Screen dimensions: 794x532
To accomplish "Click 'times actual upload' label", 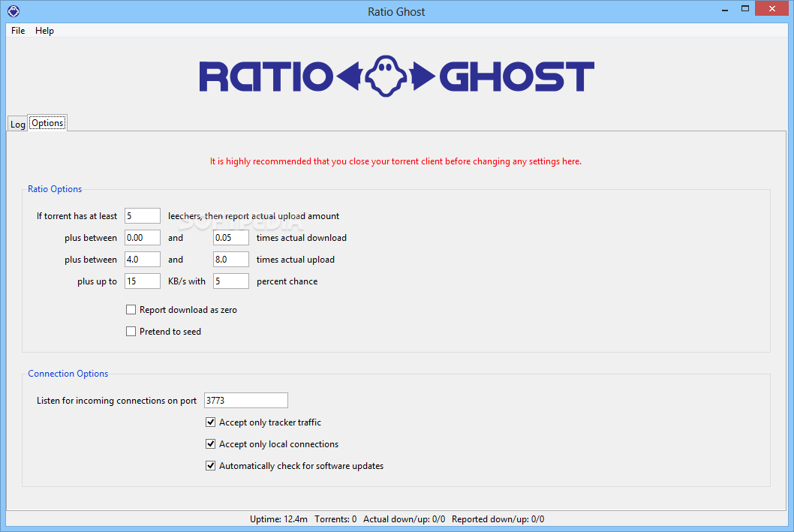I will (295, 259).
